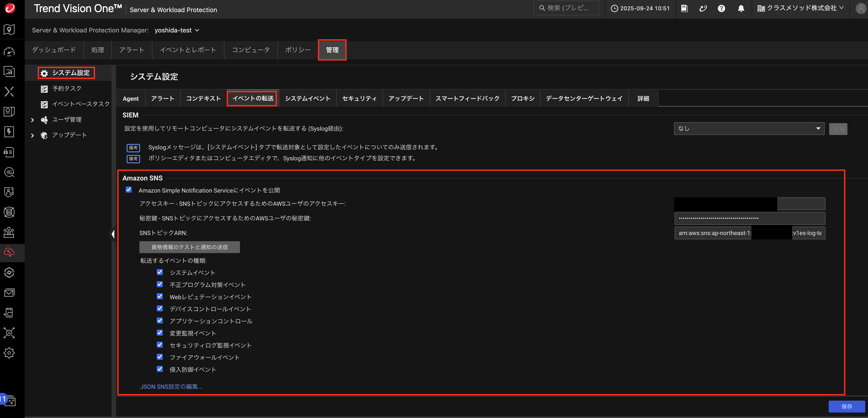Viewport: 868px width, 418px height.
Task: Switch to the コンピュータ tab
Action: 251,50
